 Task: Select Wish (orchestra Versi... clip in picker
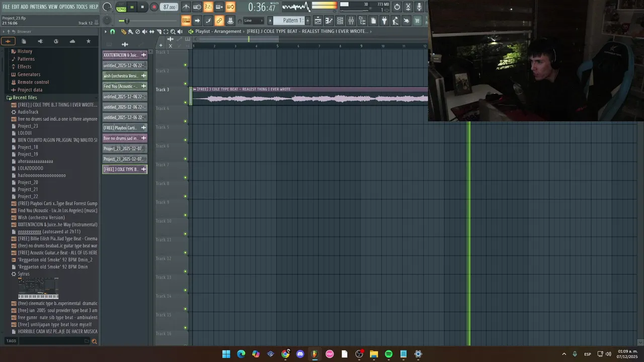pos(125,76)
